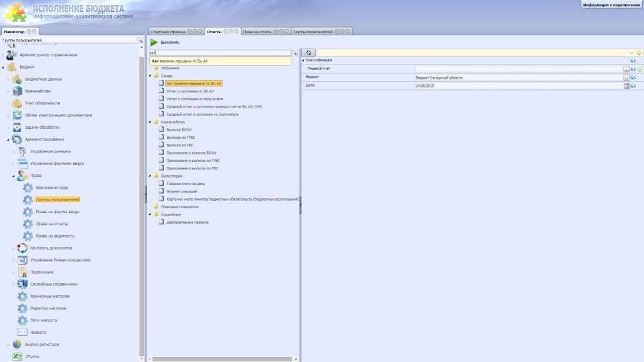
Task: Select the suggestion Акт приемки-передачи лс БУ, АУ
Action: 221,61
